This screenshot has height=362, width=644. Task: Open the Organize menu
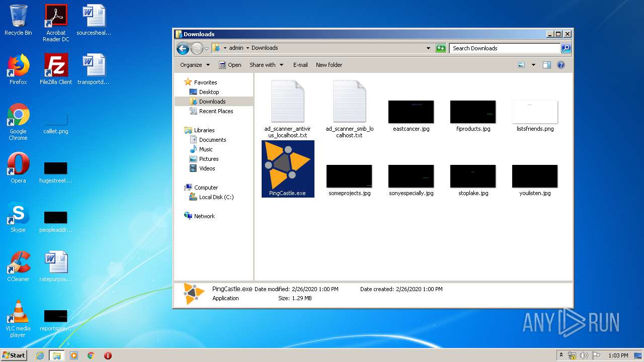[195, 65]
